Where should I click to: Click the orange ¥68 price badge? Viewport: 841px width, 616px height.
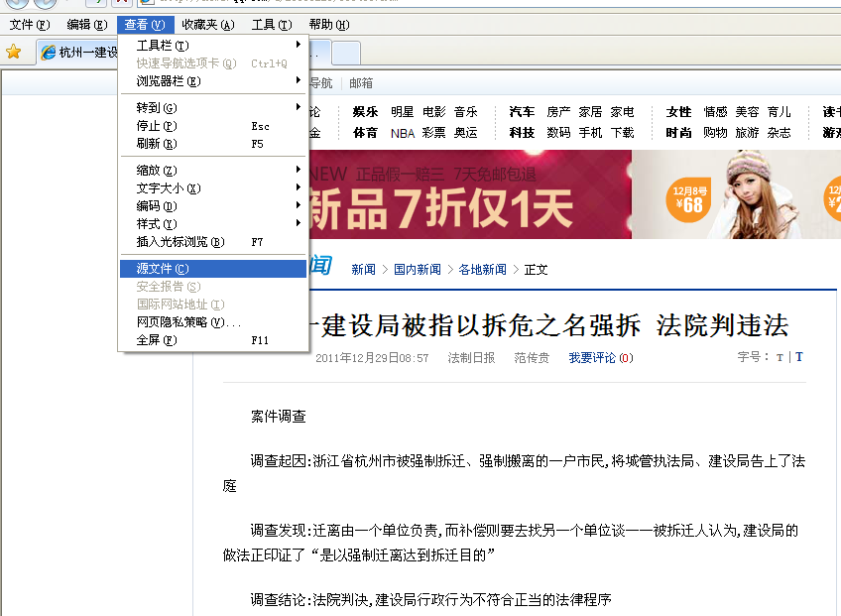(x=688, y=199)
